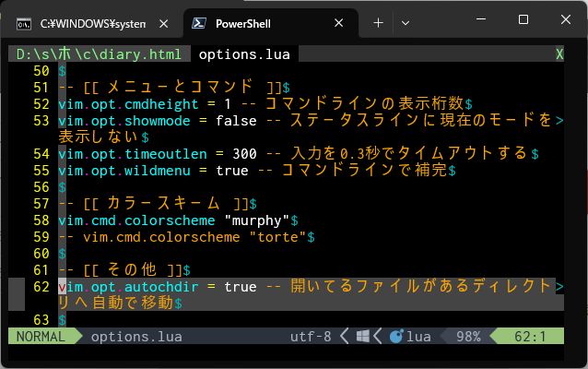The width and height of the screenshot is (588, 369).
Task: Select the options.lua buffer tab
Action: [244, 54]
